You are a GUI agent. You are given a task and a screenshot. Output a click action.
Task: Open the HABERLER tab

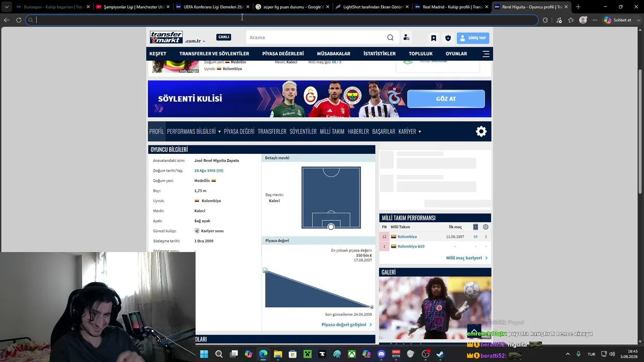pyautogui.click(x=358, y=131)
